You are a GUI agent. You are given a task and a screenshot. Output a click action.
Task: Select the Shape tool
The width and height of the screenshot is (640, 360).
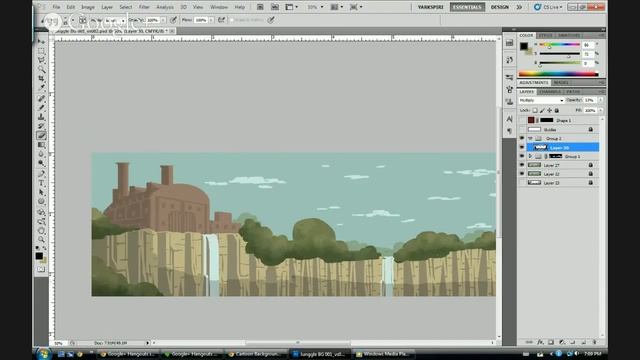[41, 201]
